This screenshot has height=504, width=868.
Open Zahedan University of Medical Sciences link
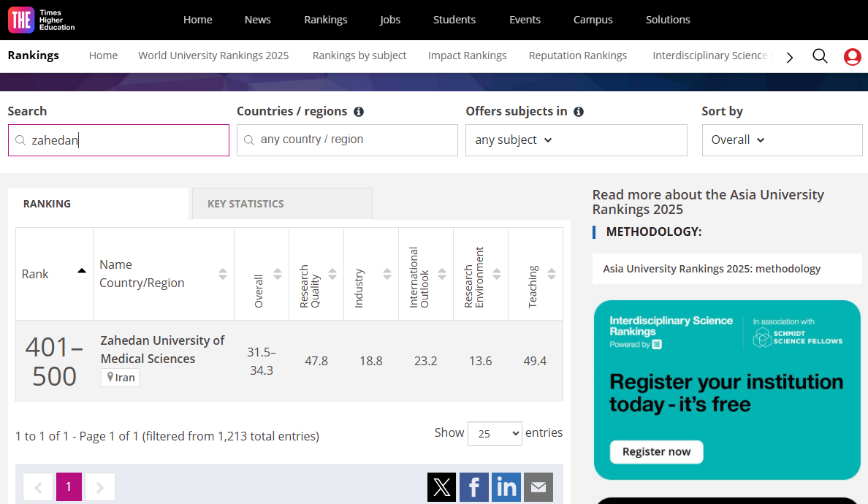pos(162,350)
